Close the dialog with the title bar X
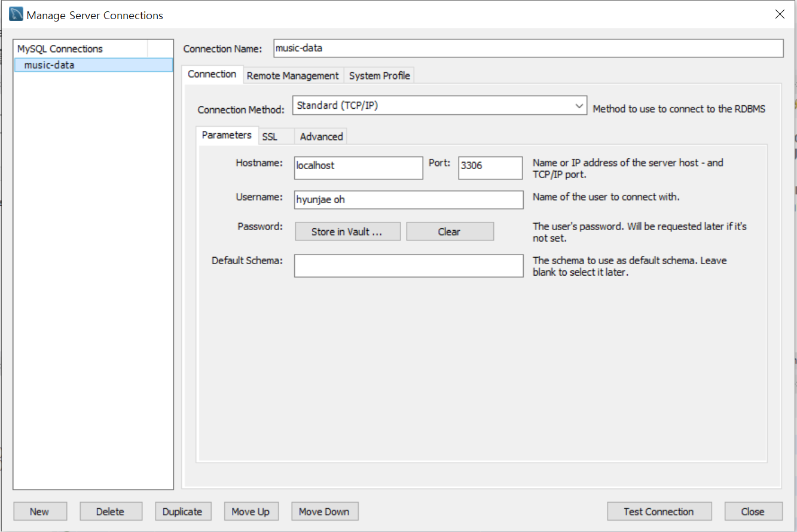This screenshot has height=532, width=797. coord(780,14)
